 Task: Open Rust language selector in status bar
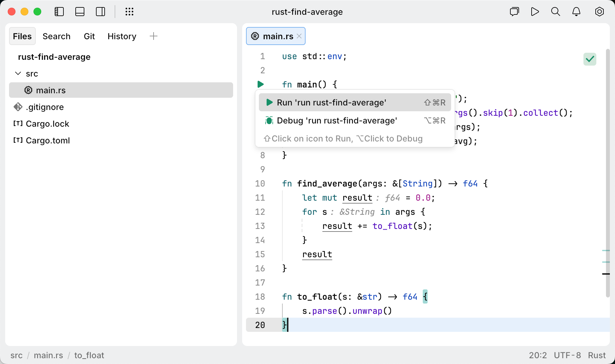[x=597, y=355]
